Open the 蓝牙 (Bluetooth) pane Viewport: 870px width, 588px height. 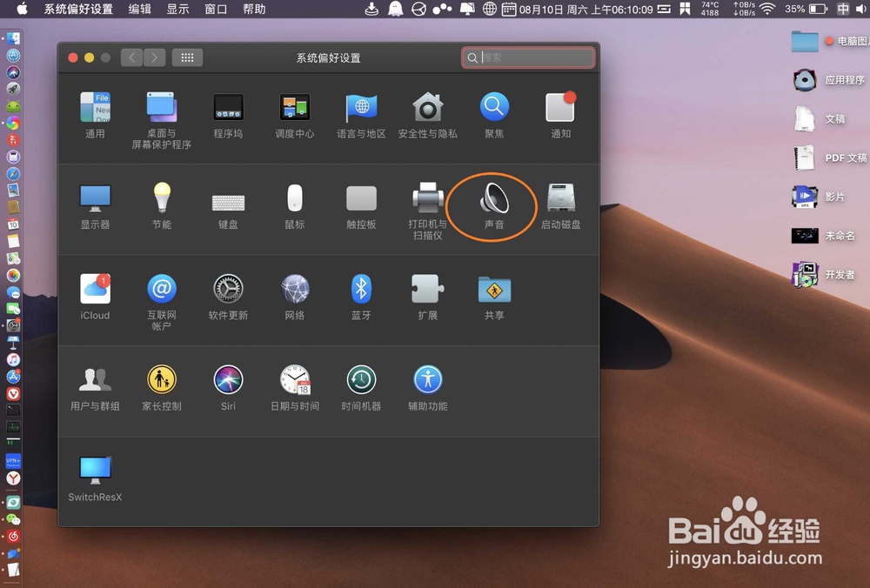361,297
